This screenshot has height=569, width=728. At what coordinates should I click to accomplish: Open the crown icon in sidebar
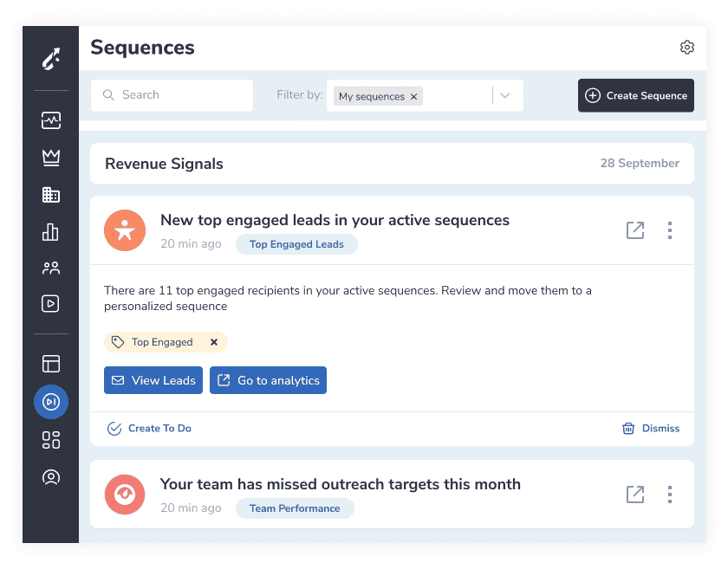click(x=51, y=158)
